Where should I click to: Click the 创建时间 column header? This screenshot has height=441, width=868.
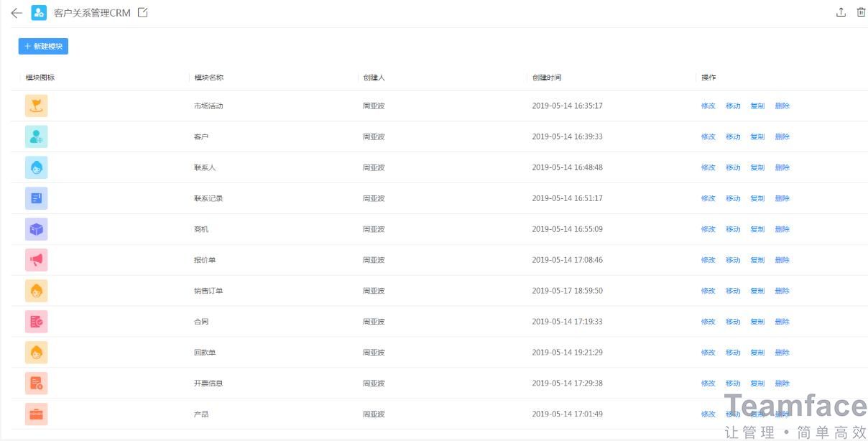click(x=547, y=78)
